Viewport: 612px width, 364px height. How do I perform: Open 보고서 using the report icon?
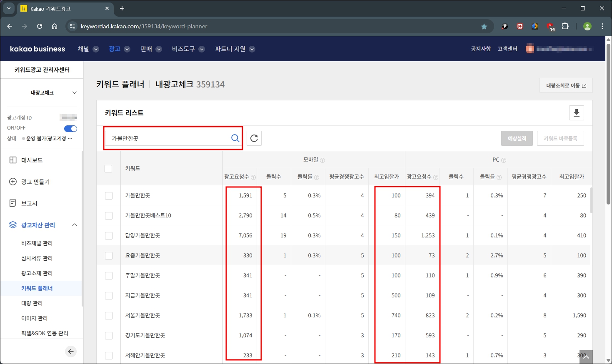(12, 203)
